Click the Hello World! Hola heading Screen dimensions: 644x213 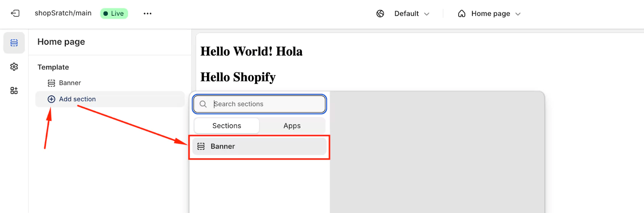[252, 52]
